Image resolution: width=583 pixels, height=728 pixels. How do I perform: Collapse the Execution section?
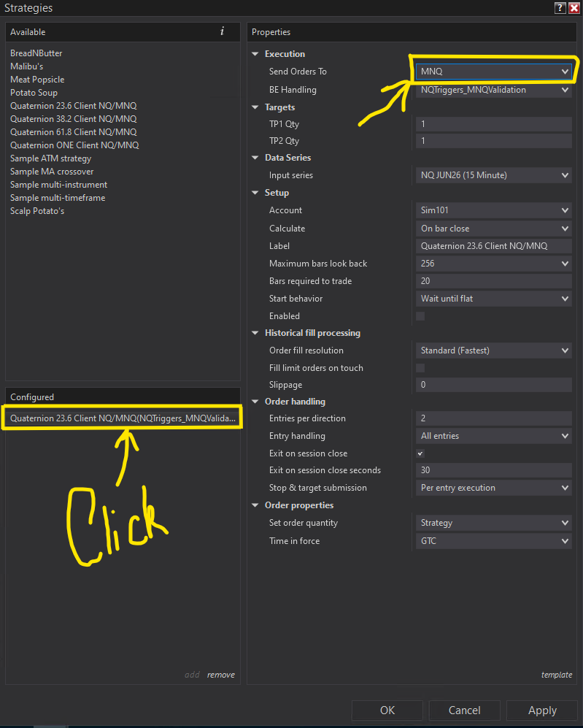click(x=255, y=54)
